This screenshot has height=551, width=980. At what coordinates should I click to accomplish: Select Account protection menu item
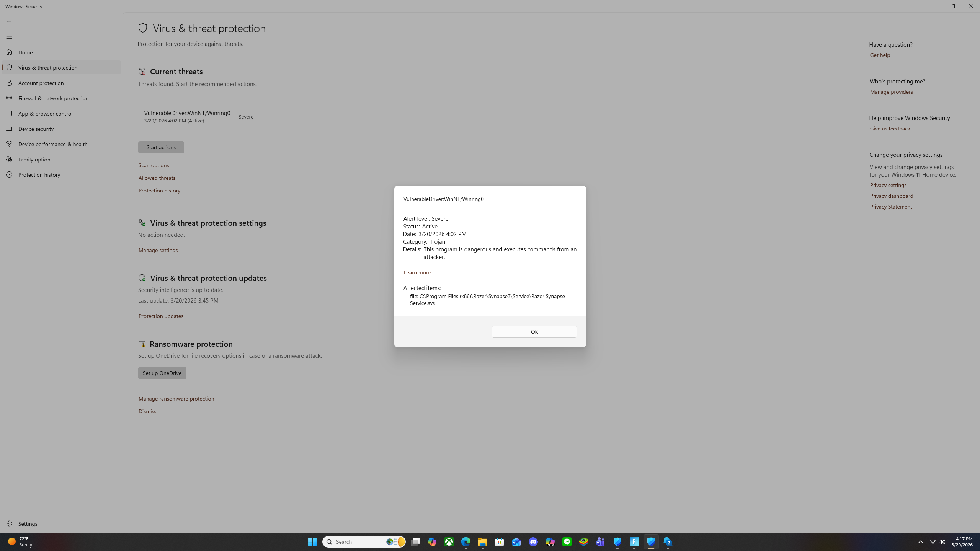tap(41, 83)
